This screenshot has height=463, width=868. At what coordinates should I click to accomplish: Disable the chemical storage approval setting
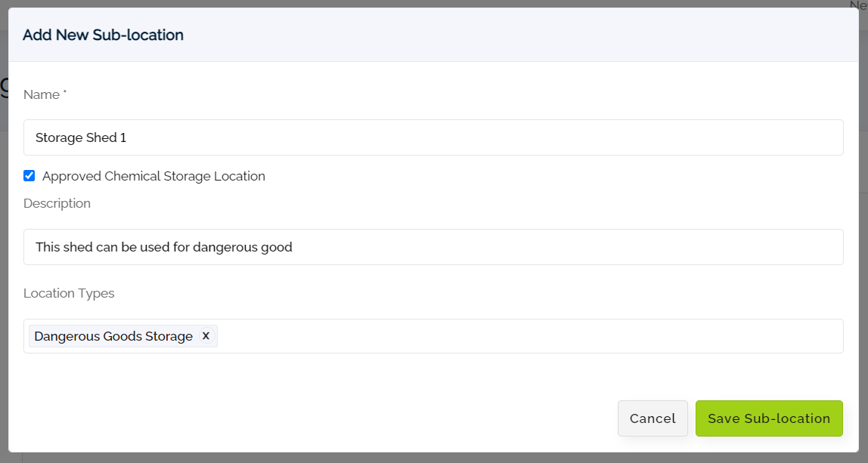29,175
